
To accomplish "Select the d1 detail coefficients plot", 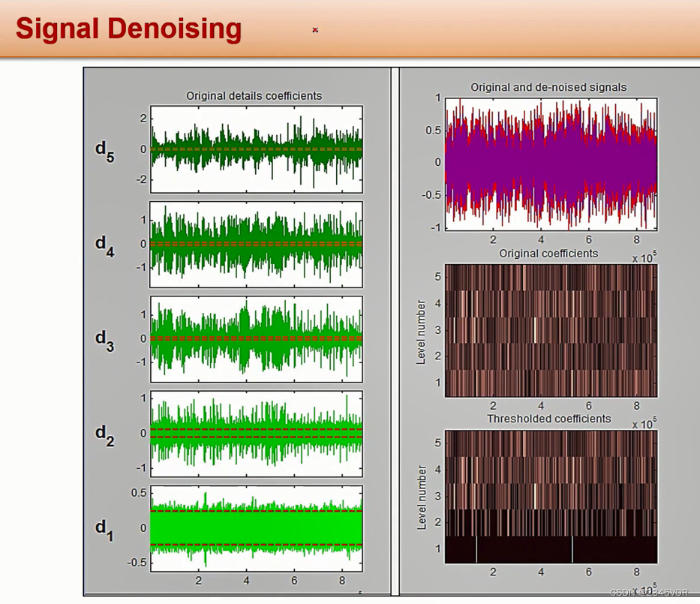I will (x=257, y=528).
